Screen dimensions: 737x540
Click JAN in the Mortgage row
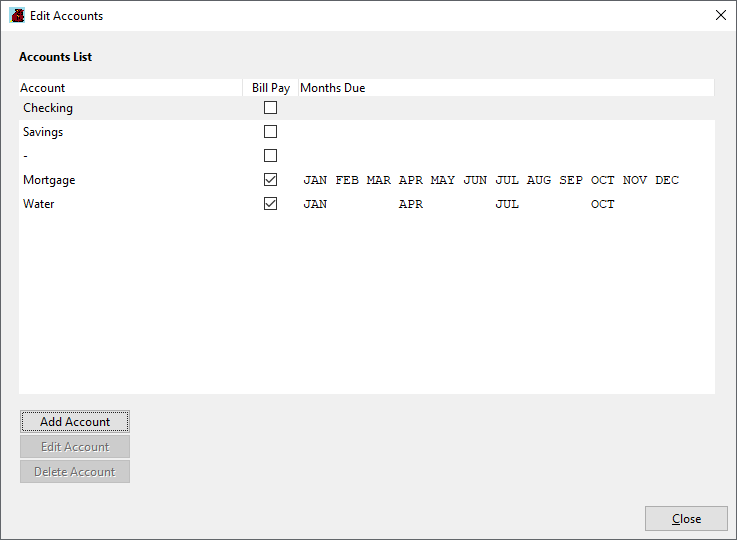tap(315, 180)
